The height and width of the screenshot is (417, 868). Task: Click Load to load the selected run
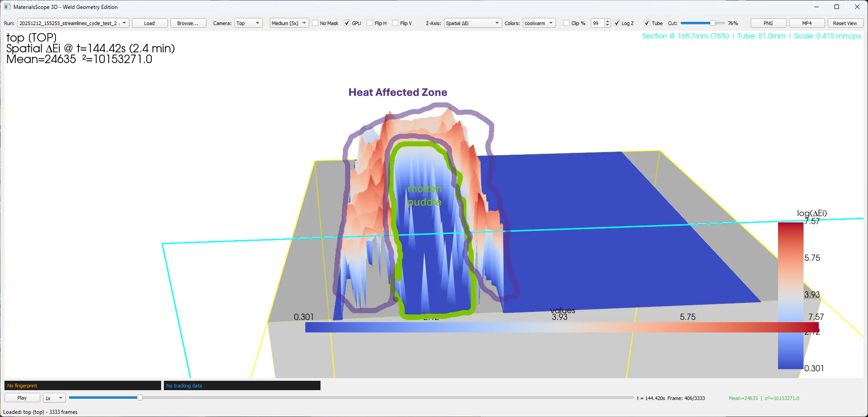tap(150, 23)
